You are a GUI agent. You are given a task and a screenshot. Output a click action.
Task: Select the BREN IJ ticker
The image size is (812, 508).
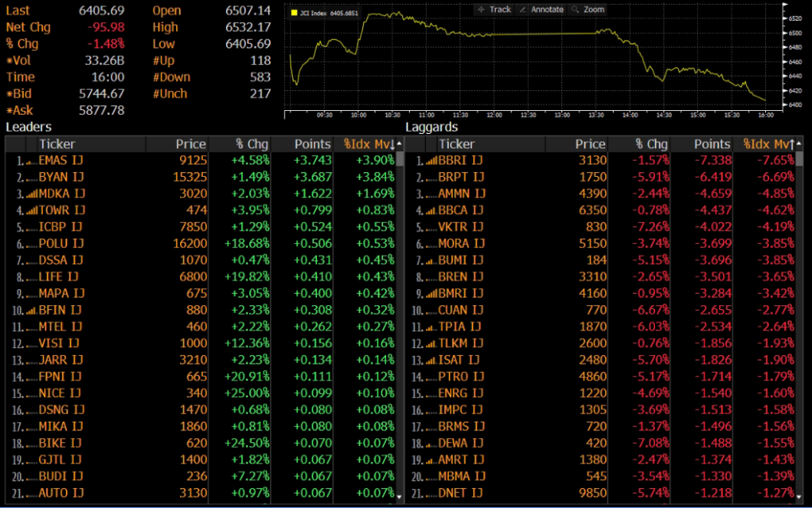(461, 277)
